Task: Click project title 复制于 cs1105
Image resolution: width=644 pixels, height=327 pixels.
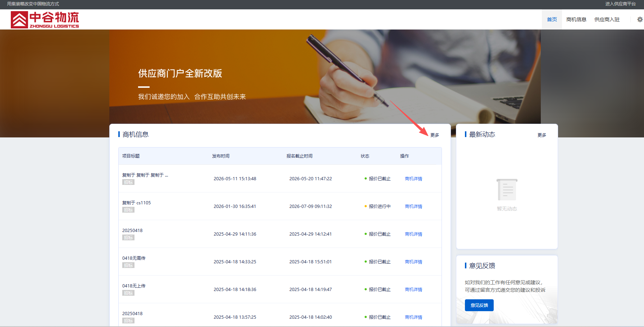Action: (x=136, y=203)
